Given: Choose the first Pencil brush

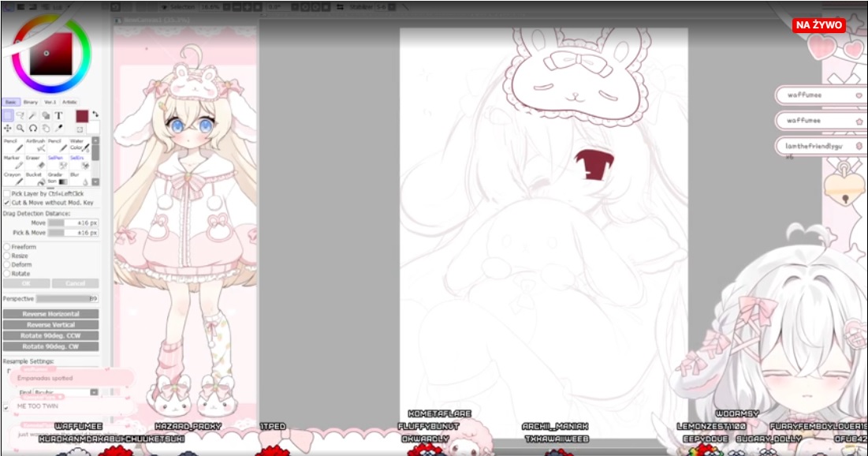Looking at the screenshot, I should [x=13, y=145].
